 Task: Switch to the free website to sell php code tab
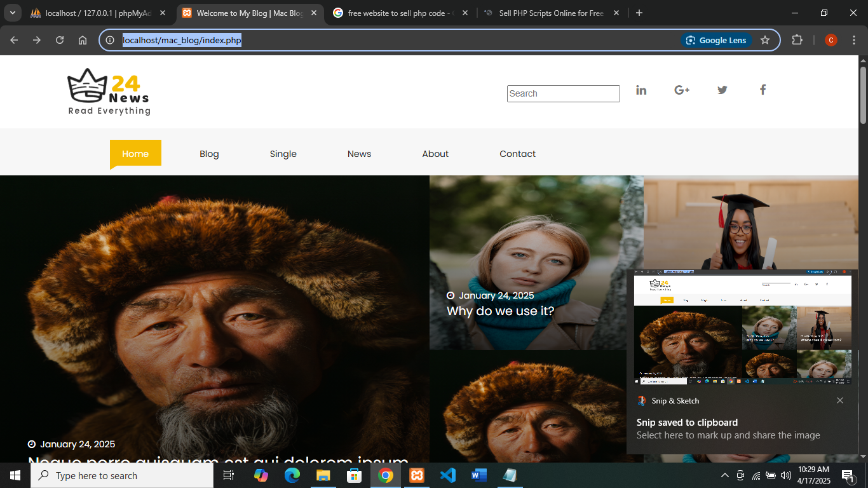(401, 13)
